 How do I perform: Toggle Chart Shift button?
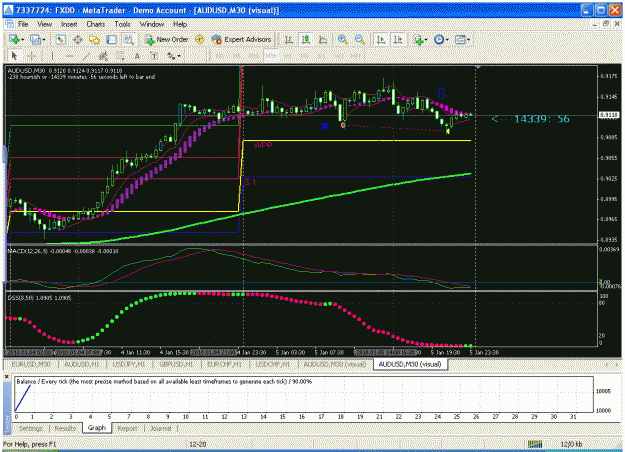pyautogui.click(x=398, y=39)
